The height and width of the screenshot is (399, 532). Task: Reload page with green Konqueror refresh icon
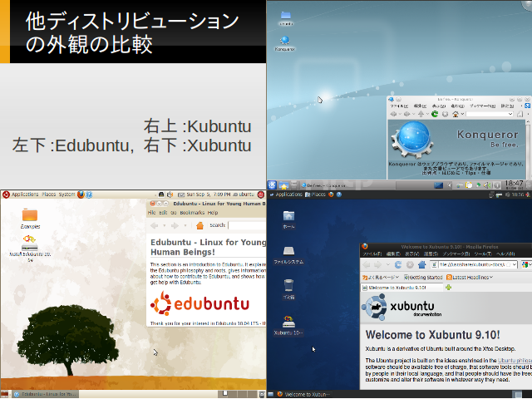(434, 115)
